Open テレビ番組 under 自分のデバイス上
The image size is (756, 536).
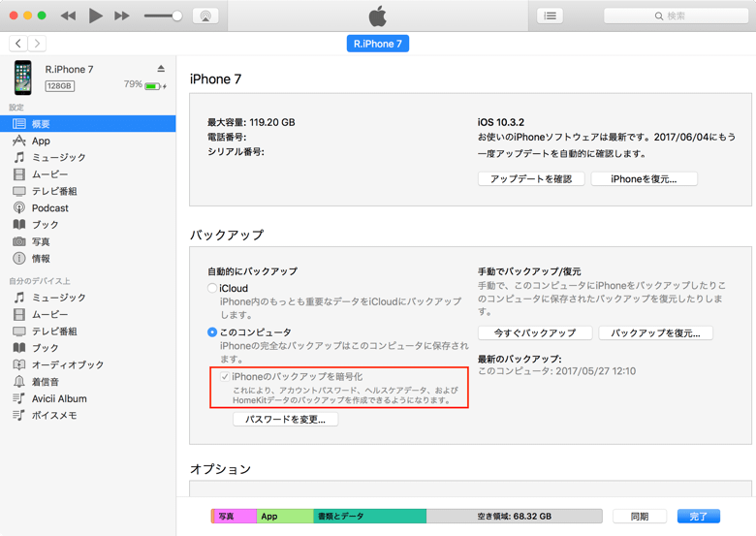[x=88, y=331]
